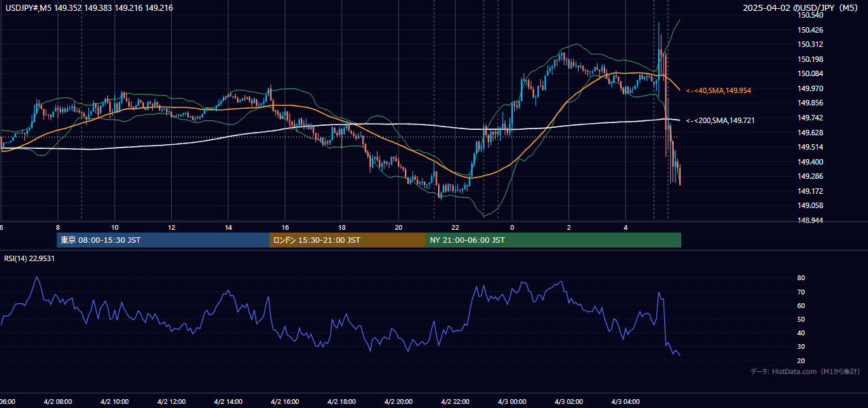Click RSI scale value 70

801,292
